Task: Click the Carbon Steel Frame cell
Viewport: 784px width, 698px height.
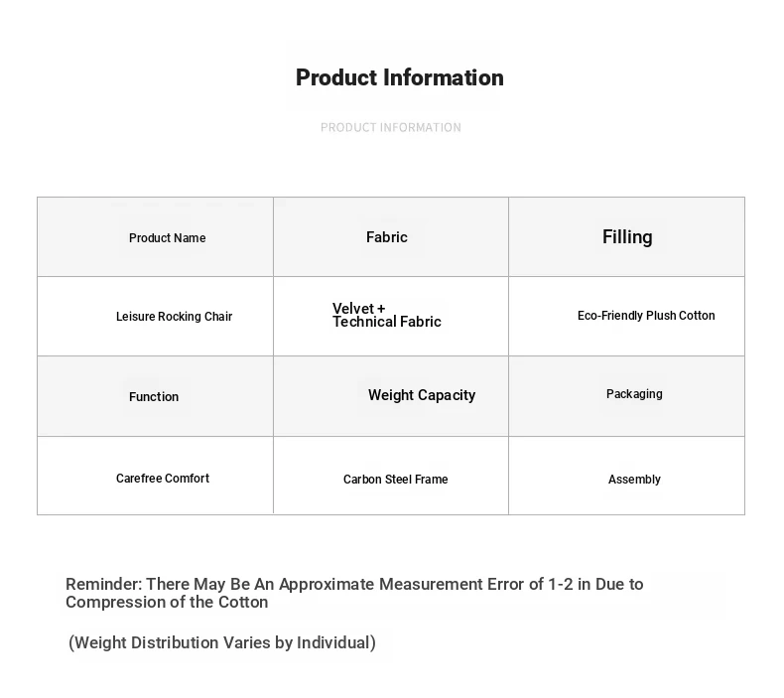Action: pos(391,475)
